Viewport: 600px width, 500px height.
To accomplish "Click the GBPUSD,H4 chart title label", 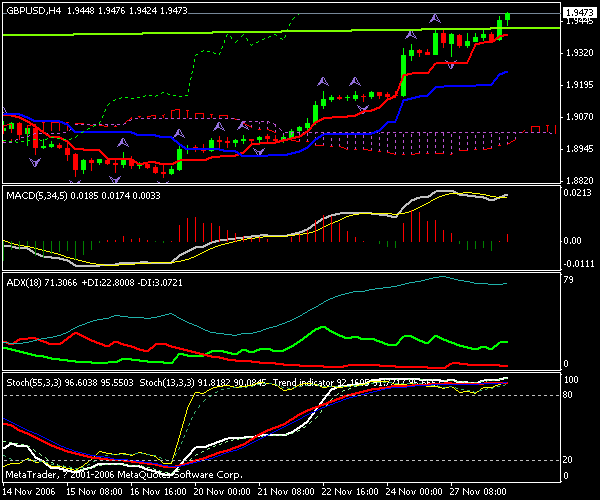I will tap(34, 11).
